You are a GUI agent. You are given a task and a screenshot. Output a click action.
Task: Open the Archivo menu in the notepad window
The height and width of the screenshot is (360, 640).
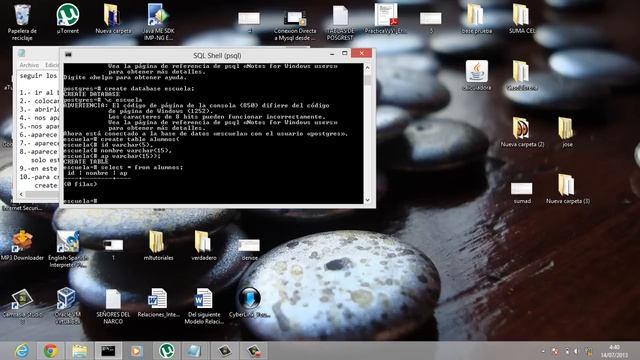point(29,65)
